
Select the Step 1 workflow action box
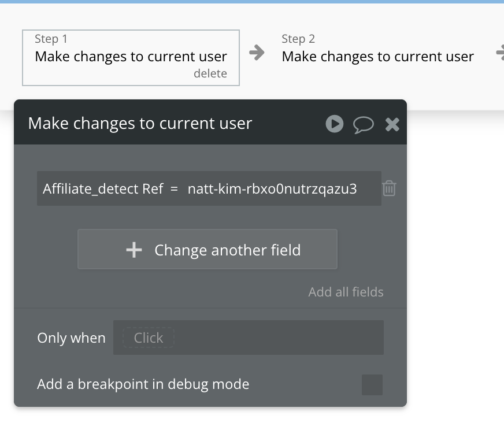coord(131,57)
